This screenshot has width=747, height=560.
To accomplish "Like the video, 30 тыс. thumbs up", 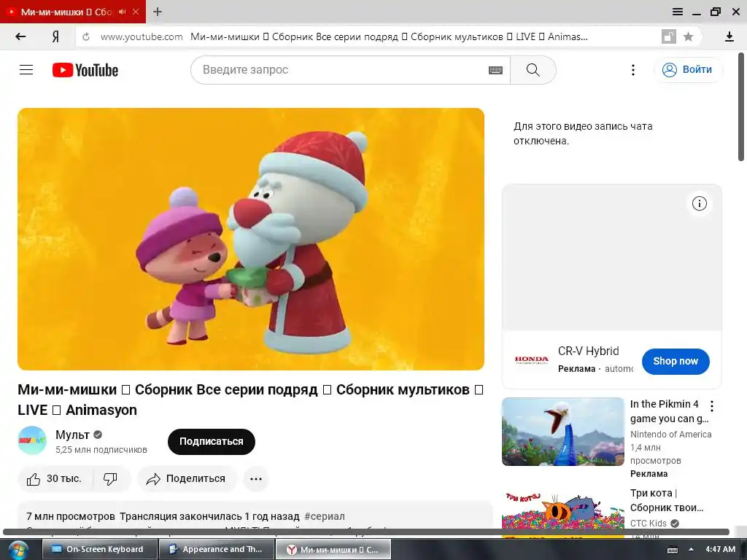I will tap(54, 478).
